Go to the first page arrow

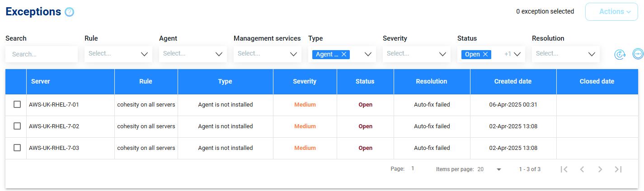(x=564, y=169)
